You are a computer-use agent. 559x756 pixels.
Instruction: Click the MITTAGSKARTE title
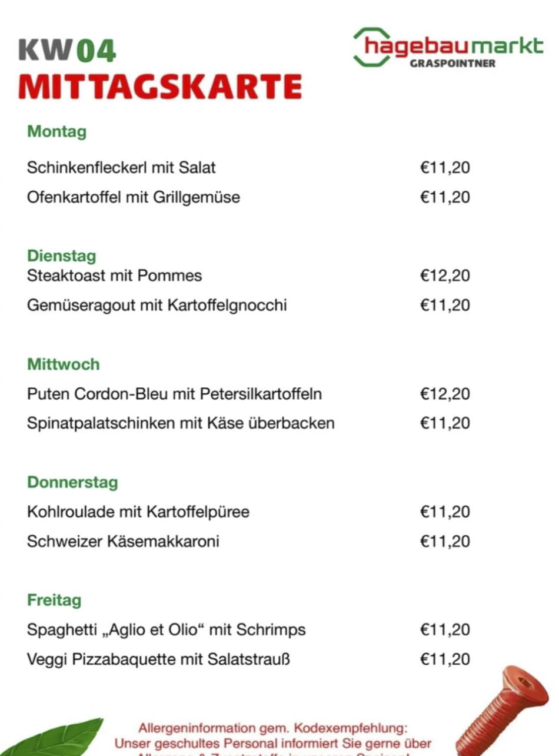pyautogui.click(x=160, y=87)
